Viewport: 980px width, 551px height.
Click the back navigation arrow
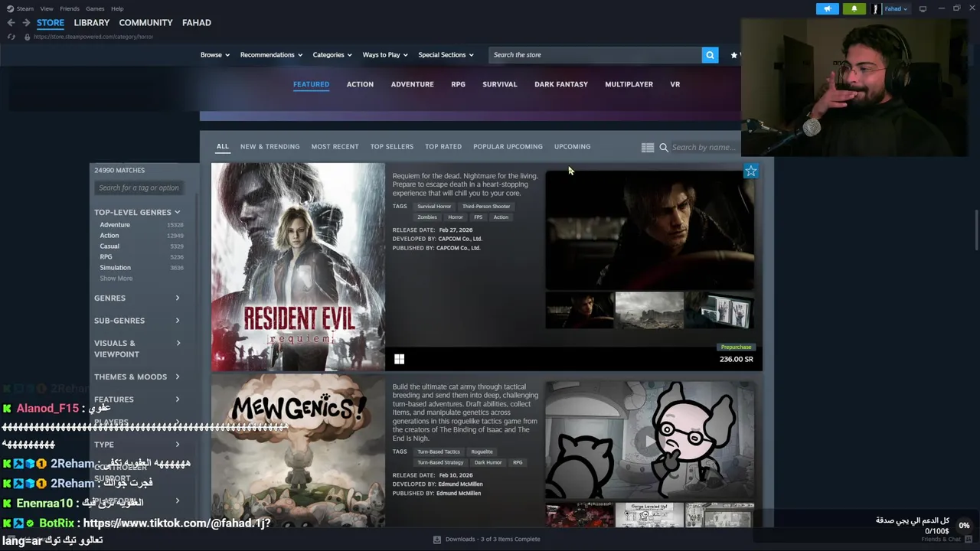click(11, 23)
